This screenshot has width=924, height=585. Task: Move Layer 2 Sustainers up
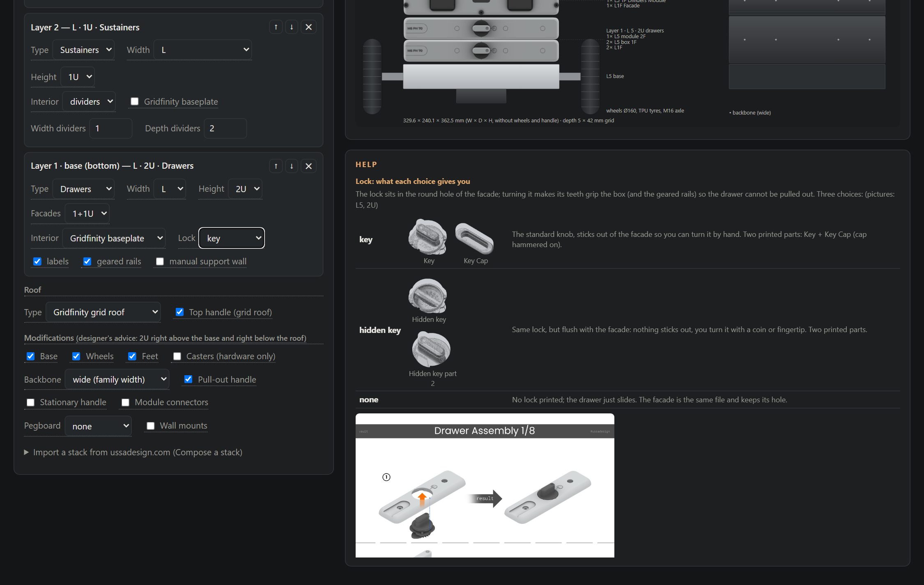(x=276, y=27)
